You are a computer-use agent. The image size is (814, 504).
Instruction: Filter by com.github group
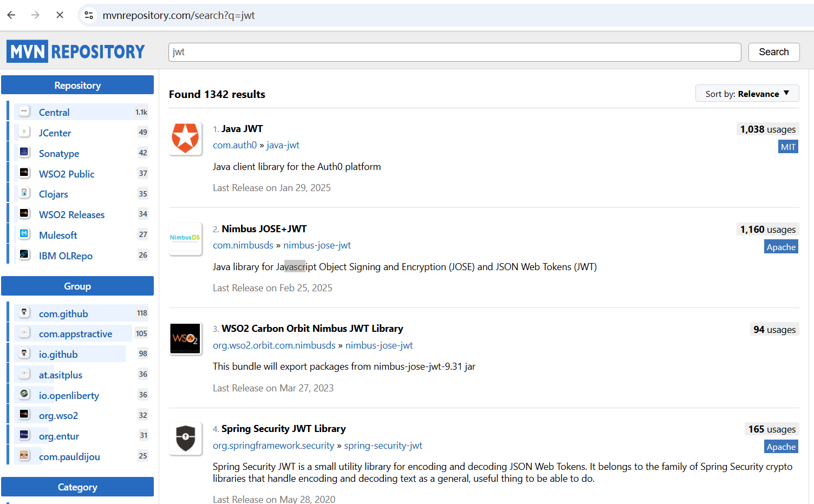[63, 313]
